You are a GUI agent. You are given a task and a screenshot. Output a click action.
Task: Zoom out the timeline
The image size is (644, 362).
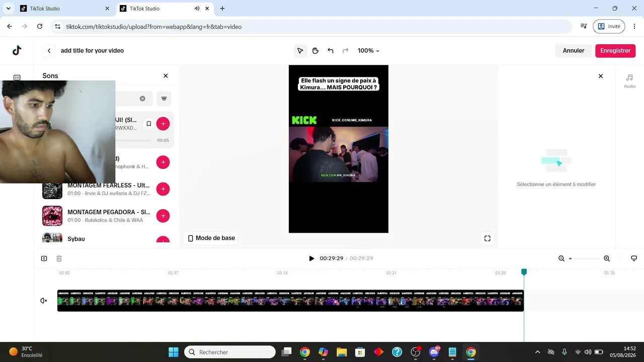(561, 258)
